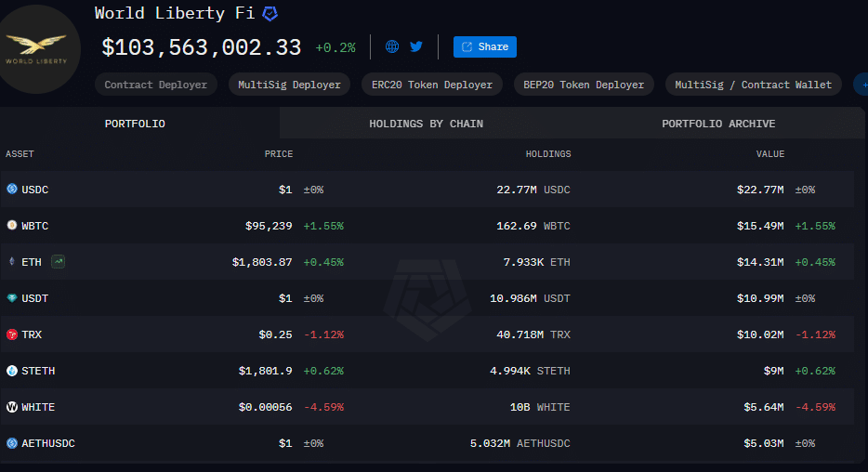Click the World Liberty eagle logo

click(37, 49)
